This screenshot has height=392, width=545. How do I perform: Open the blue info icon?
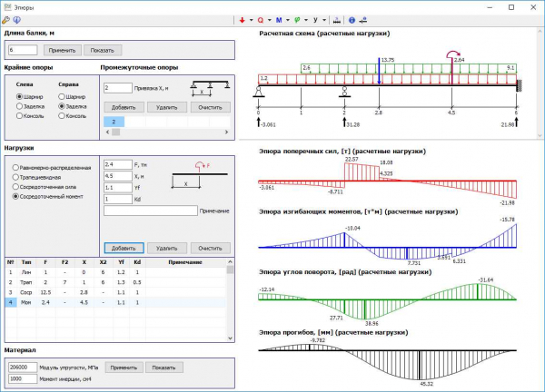click(352, 20)
